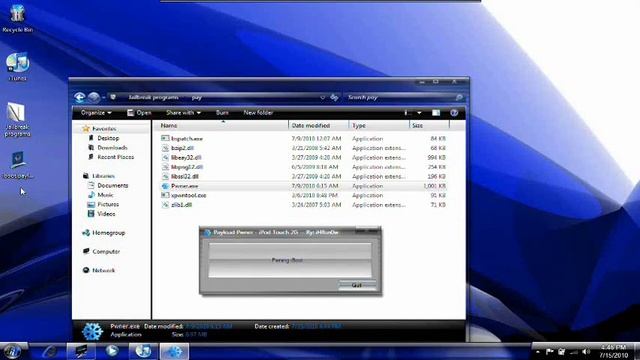Select Desktop under Favorites
The image size is (640, 360).
pos(108,138)
